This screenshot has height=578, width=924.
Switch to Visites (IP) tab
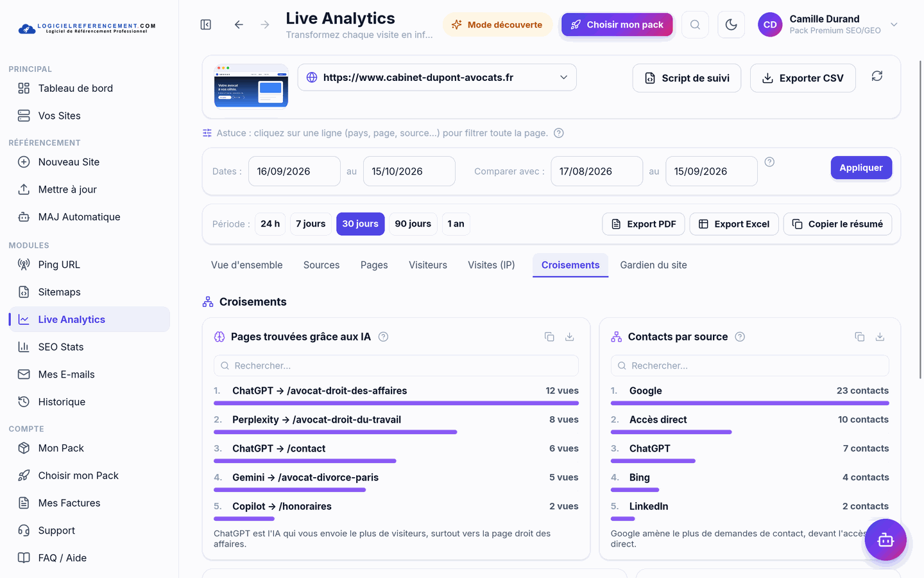492,265
